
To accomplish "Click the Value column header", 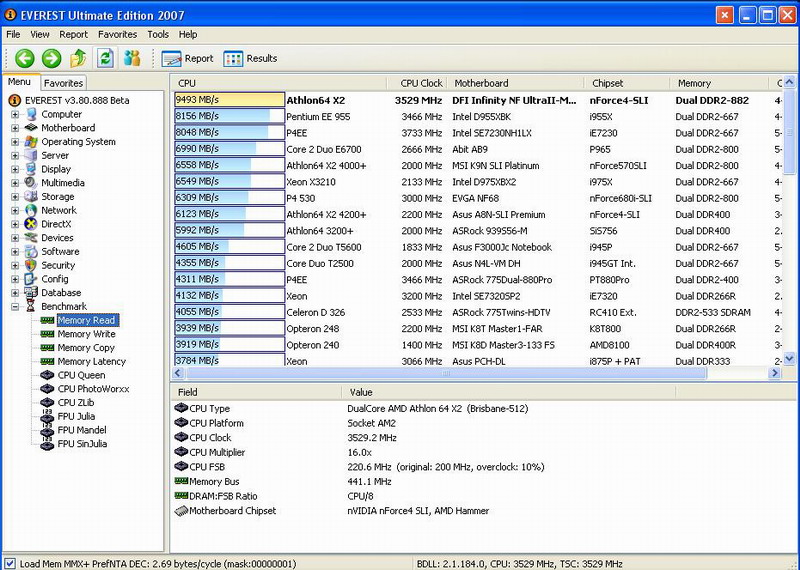I will (x=509, y=392).
